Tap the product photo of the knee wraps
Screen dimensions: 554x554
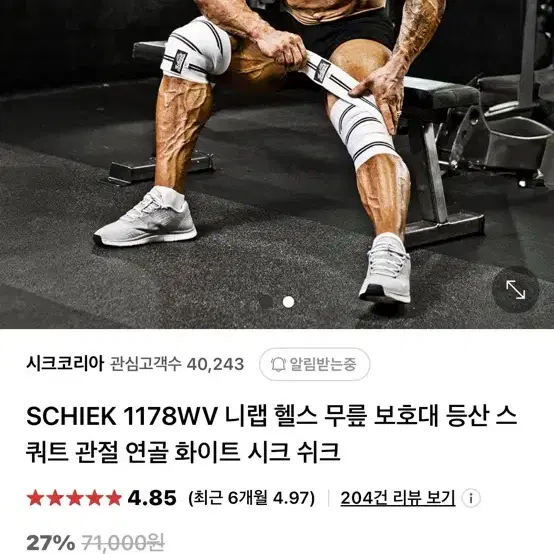(277, 164)
